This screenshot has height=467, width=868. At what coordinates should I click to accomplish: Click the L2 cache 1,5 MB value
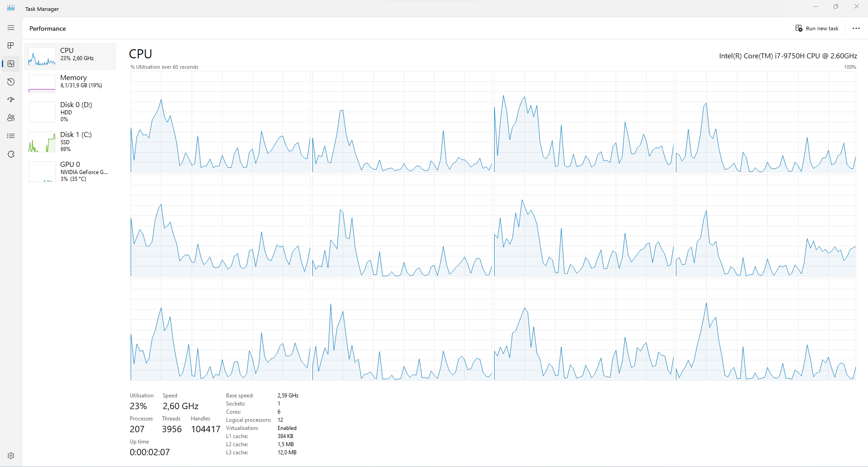click(286, 444)
